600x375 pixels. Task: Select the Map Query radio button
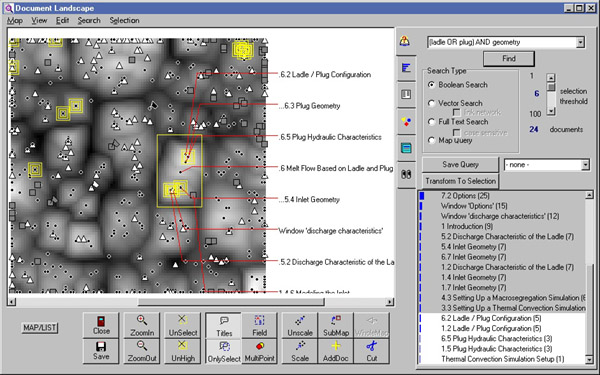(x=432, y=140)
